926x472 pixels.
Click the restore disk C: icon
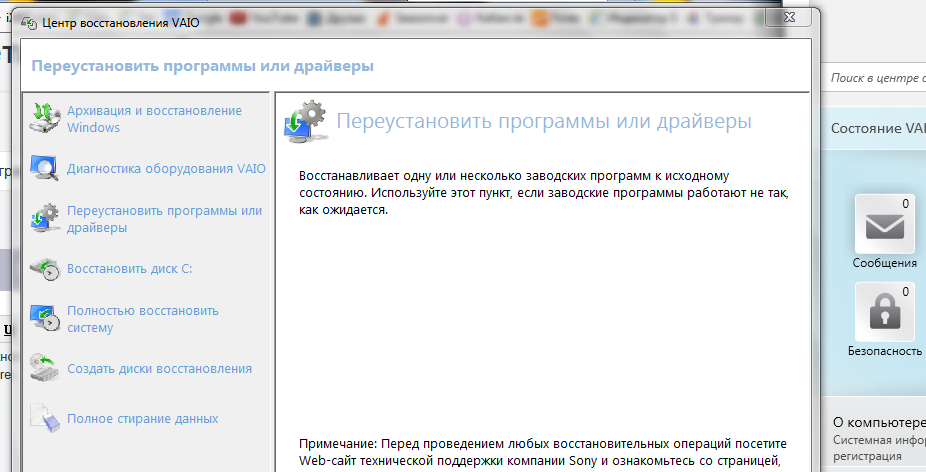[45, 269]
